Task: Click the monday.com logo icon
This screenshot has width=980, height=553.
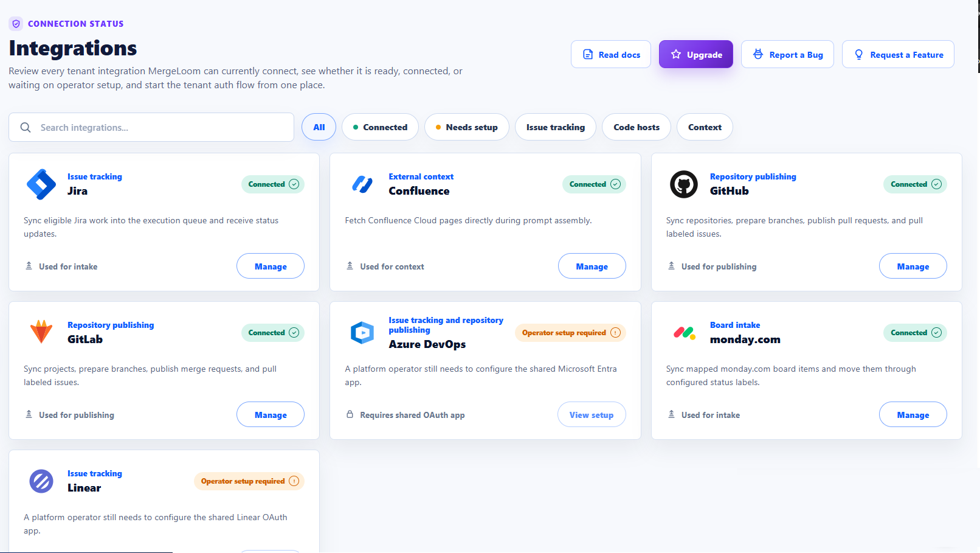Action: tap(685, 333)
